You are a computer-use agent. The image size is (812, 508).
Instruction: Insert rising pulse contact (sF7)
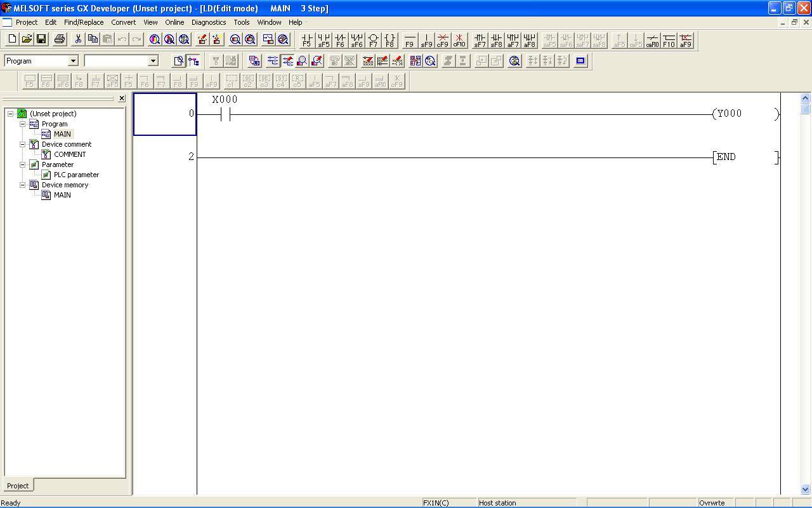(x=480, y=40)
